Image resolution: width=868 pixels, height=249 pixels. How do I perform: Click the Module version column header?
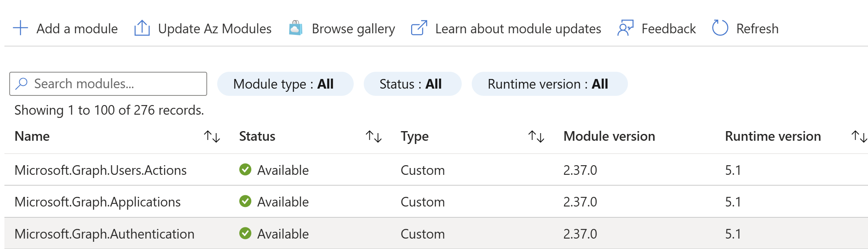click(609, 136)
